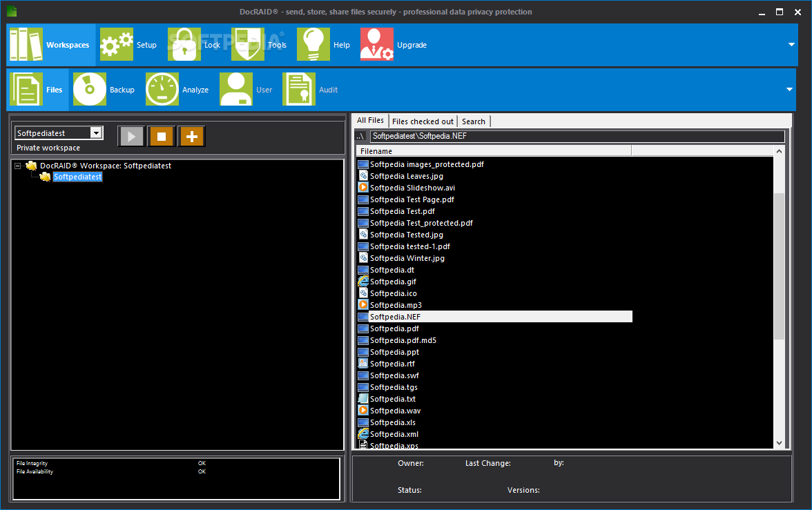This screenshot has width=812, height=510.
Task: Select Softpedia.swf file
Action: pos(394,375)
